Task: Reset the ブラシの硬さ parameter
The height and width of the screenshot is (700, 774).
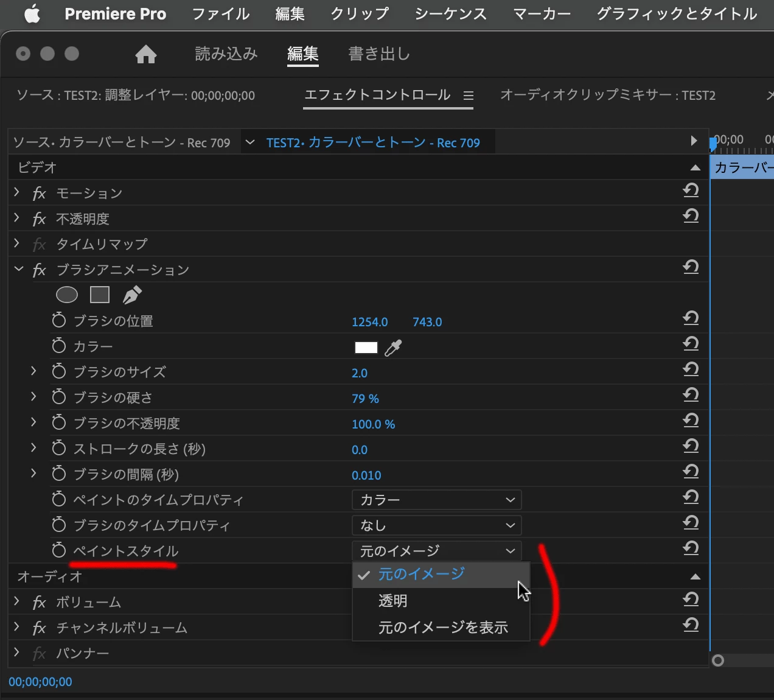Action: [691, 396]
